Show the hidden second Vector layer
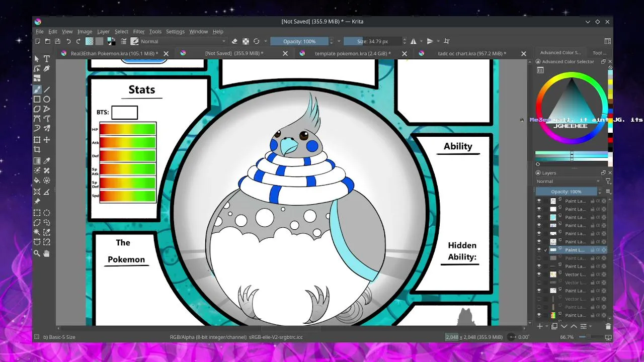This screenshot has width=644, height=362. [x=539, y=283]
